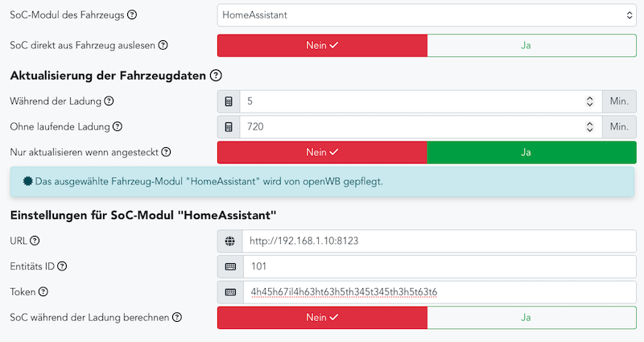This screenshot has width=644, height=342.
Task: Open help for SoC direkt aus Fahrzeug auslesen
Action: [x=163, y=46]
